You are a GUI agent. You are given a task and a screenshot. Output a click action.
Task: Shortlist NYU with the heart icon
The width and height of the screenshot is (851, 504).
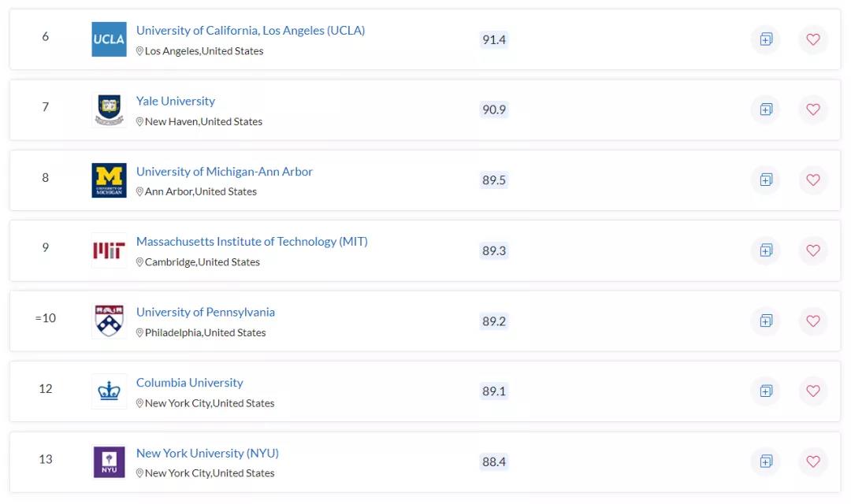tap(813, 461)
